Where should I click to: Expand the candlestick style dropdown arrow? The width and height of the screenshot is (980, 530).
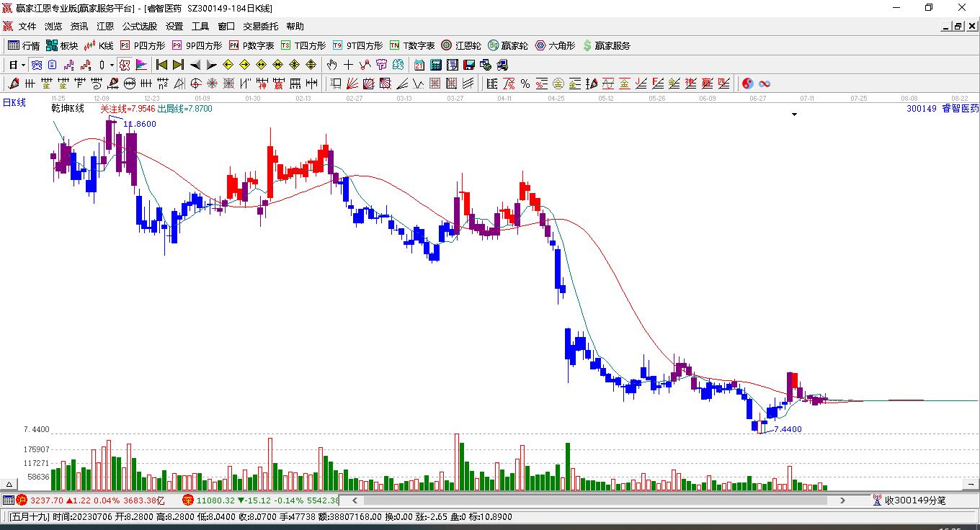(112, 65)
